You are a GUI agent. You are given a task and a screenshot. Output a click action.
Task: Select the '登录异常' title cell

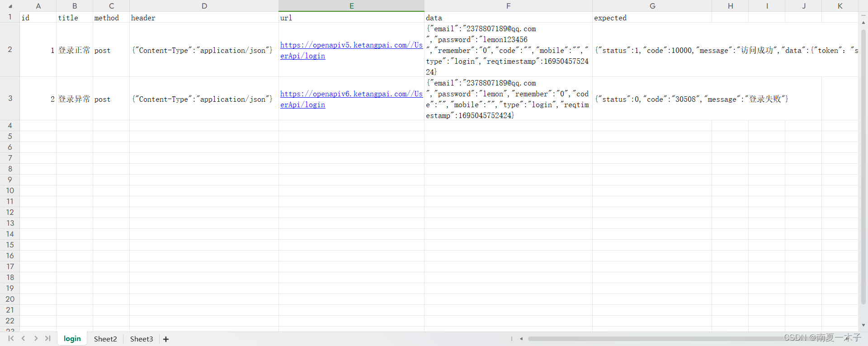75,99
